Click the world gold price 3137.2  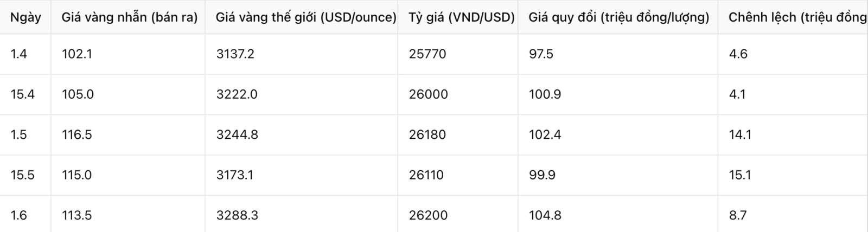(x=235, y=54)
